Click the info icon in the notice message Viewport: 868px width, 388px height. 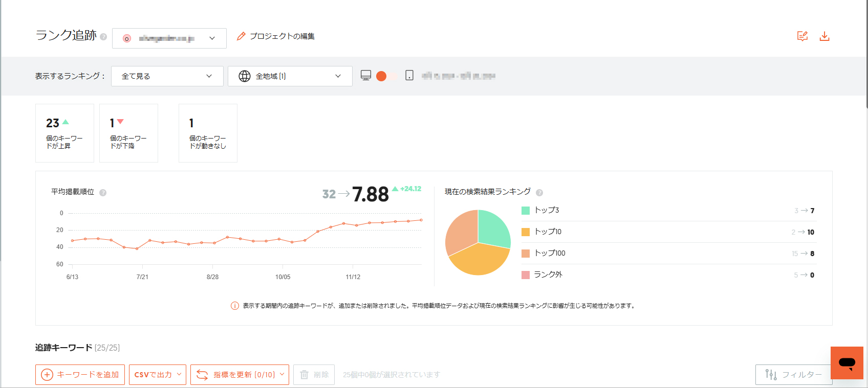pyautogui.click(x=235, y=306)
